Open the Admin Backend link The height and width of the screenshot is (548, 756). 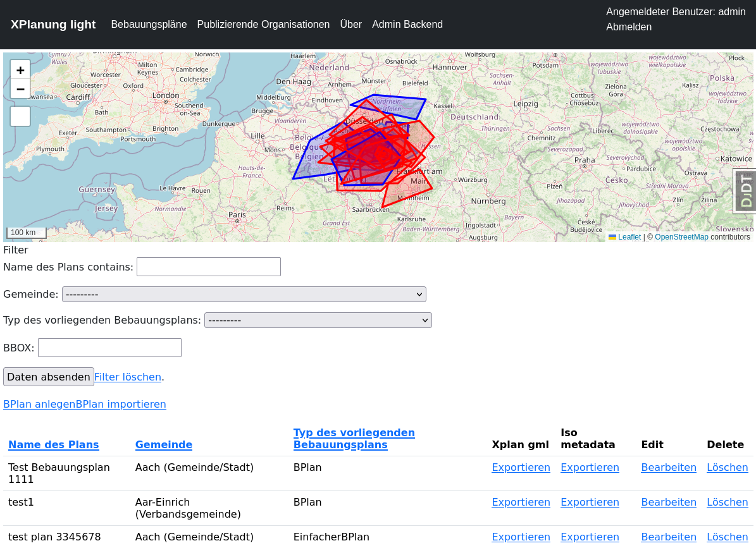pyautogui.click(x=407, y=25)
